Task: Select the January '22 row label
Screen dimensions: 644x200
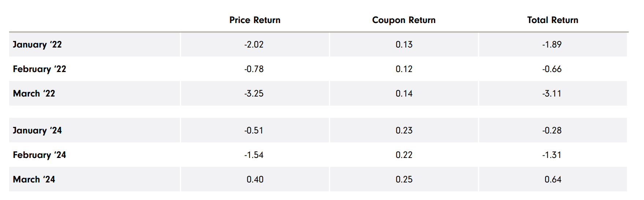Action: (37, 45)
